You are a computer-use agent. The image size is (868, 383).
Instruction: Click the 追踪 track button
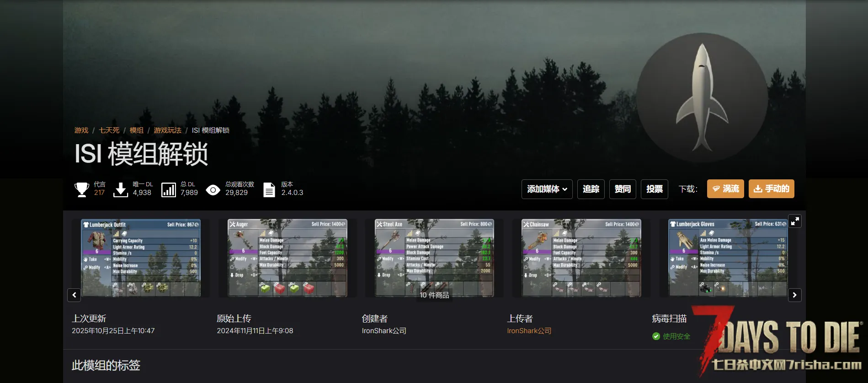coord(591,189)
